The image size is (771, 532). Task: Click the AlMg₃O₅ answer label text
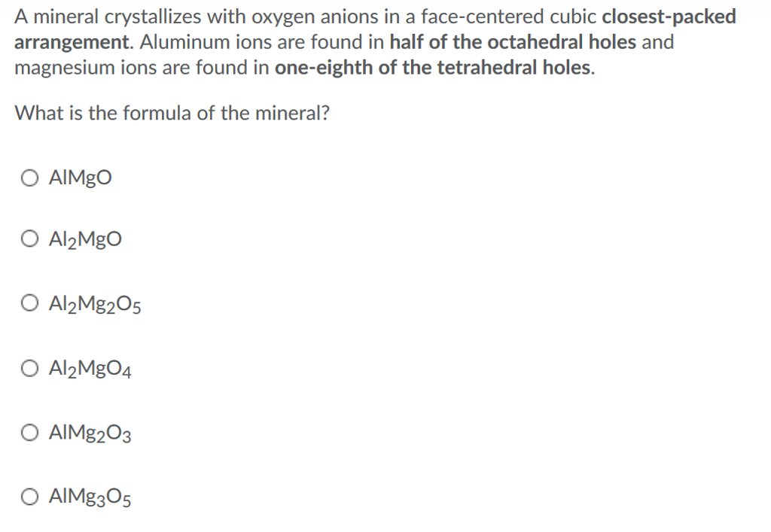tap(89, 497)
